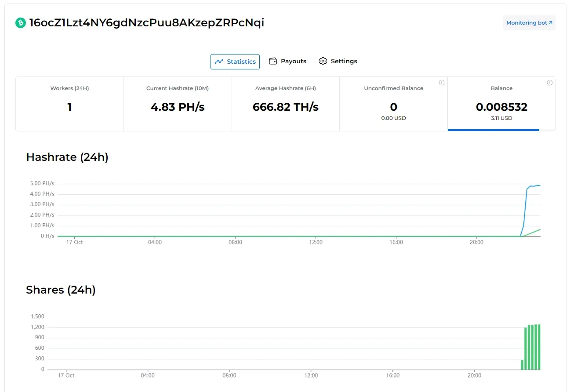Click the shortest green bar in Shares chart
570x392 pixels.
click(522, 365)
